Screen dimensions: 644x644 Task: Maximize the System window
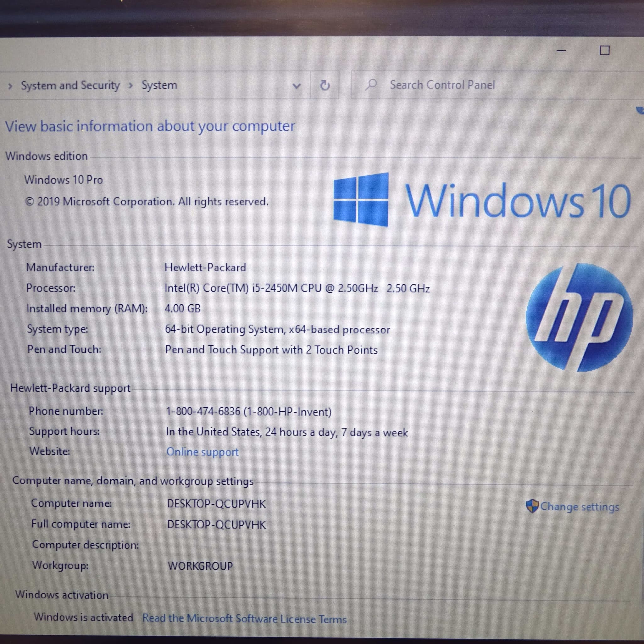[x=605, y=51]
